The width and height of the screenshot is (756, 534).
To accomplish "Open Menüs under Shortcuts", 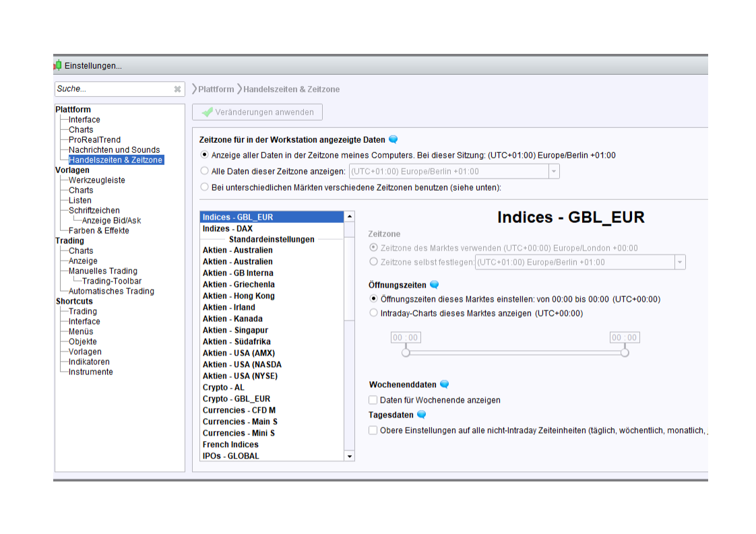I will [81, 332].
